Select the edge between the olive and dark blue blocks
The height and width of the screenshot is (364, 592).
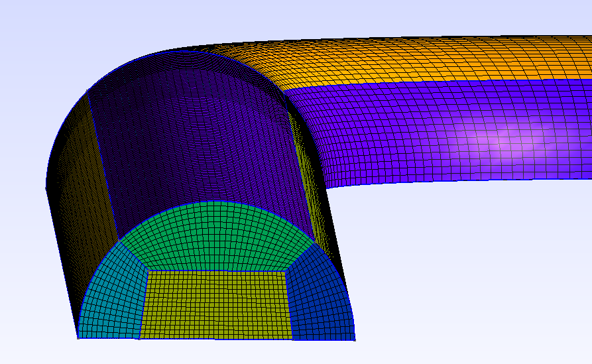click(289, 304)
